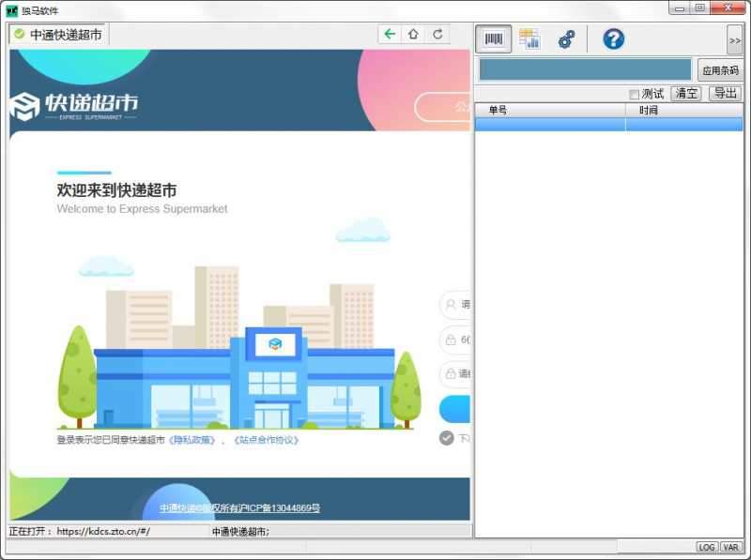The height and width of the screenshot is (560, 751).
Task: Click the barcode input field
Action: (x=585, y=69)
